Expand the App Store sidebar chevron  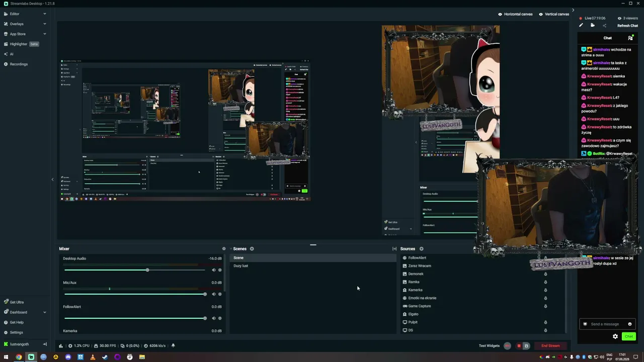(x=45, y=34)
